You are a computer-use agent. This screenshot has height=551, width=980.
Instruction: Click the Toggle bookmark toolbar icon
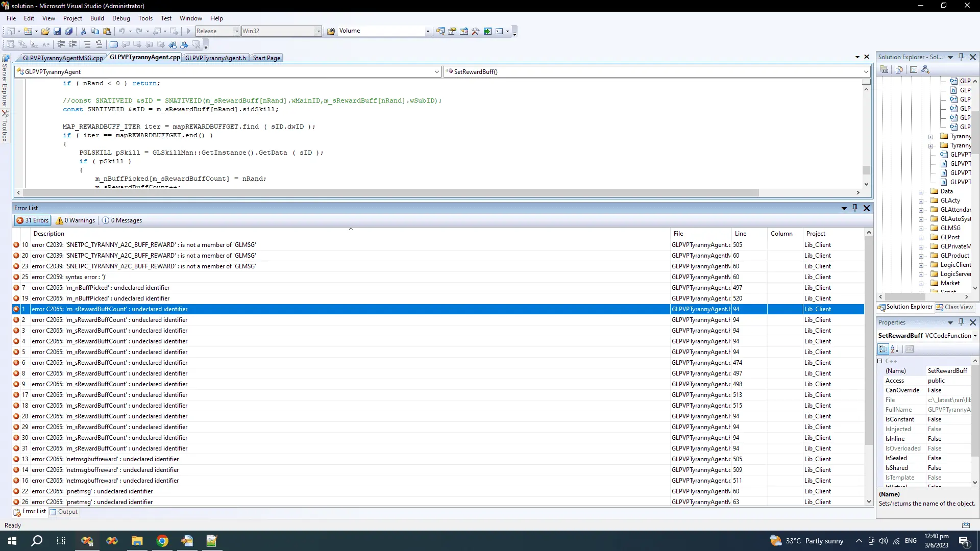click(x=114, y=44)
